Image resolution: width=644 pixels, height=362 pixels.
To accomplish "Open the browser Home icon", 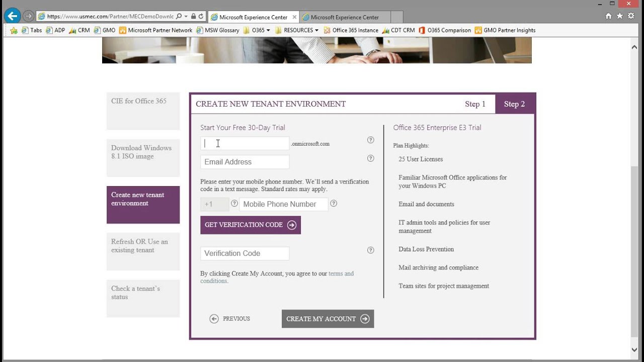I will tap(608, 16).
